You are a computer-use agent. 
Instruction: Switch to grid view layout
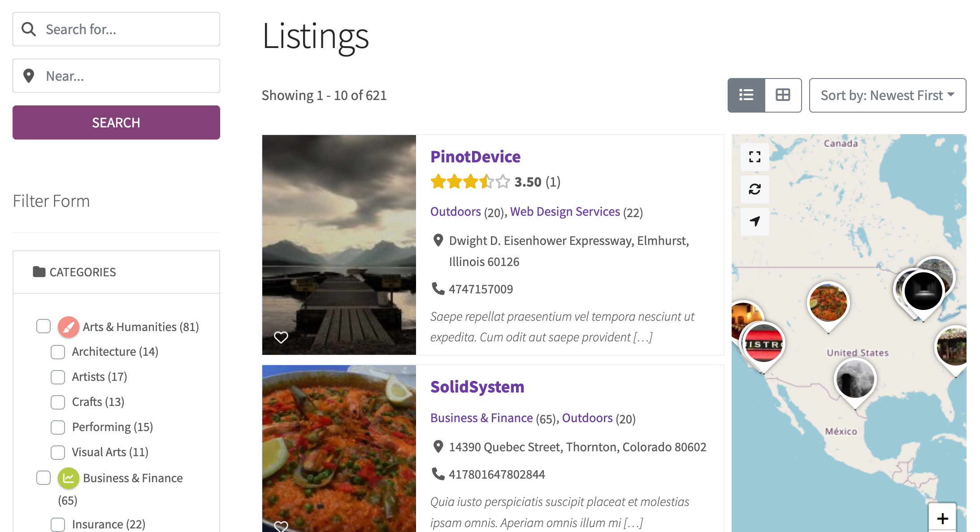click(x=783, y=95)
